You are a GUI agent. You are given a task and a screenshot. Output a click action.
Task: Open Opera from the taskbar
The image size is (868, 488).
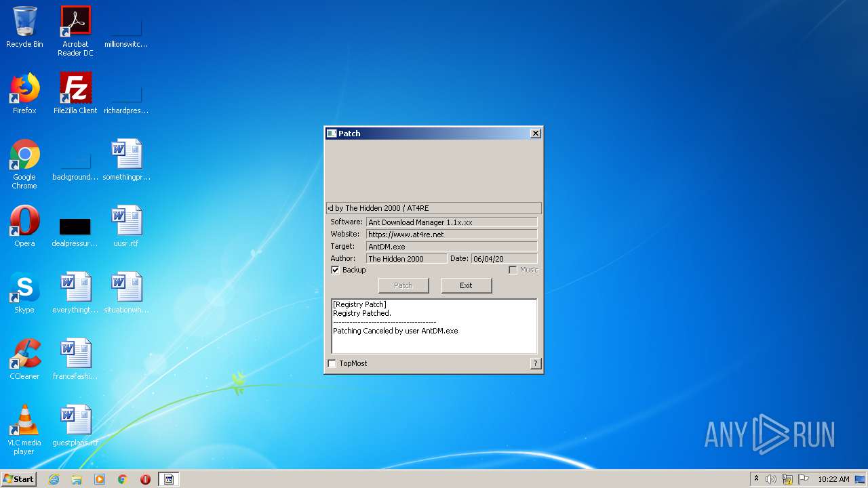pos(145,479)
